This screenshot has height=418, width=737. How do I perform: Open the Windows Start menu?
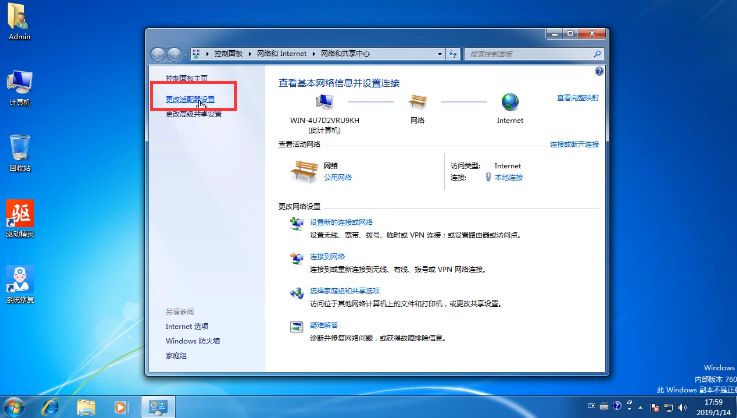coord(13,407)
